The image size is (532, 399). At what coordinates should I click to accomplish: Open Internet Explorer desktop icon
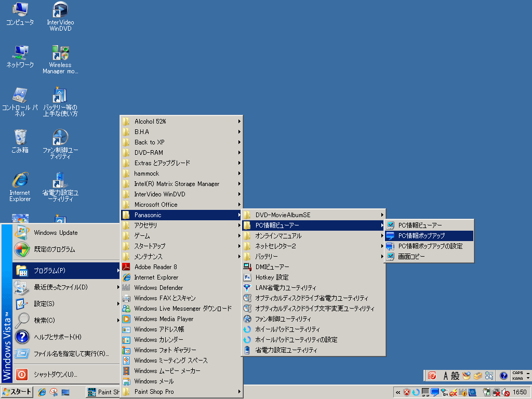[x=20, y=187]
